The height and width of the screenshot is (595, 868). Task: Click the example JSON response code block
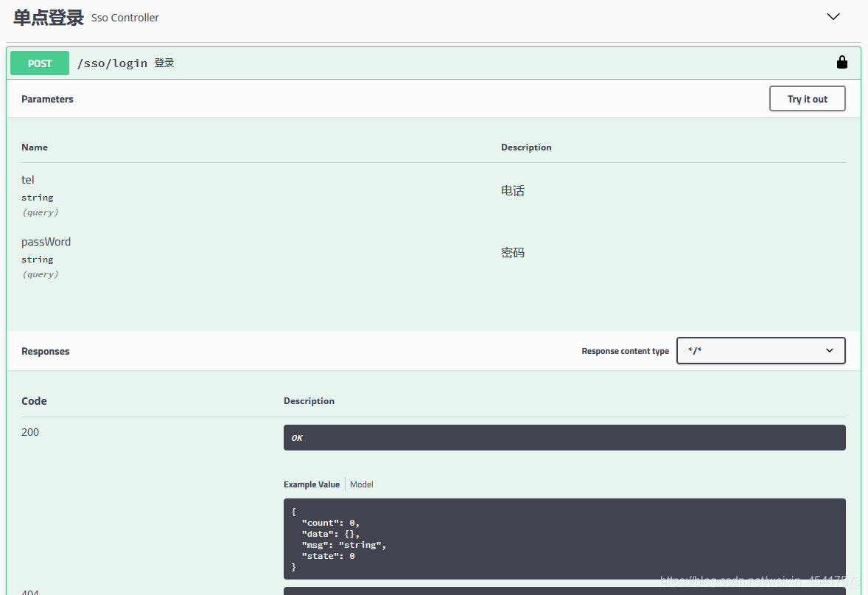click(x=564, y=539)
